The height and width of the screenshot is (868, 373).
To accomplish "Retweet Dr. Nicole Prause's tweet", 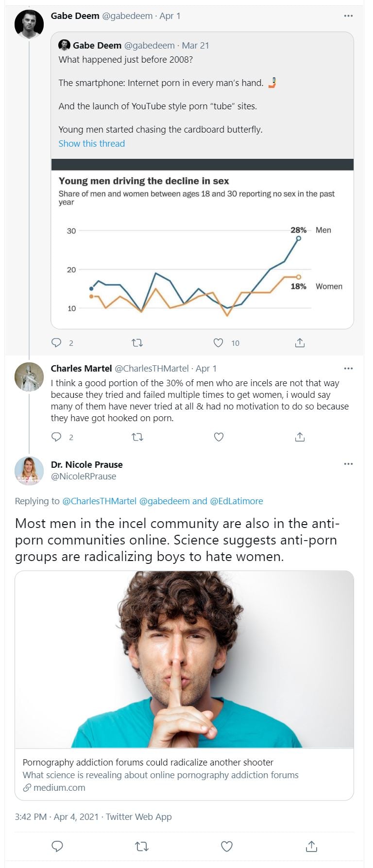I will coord(141,847).
